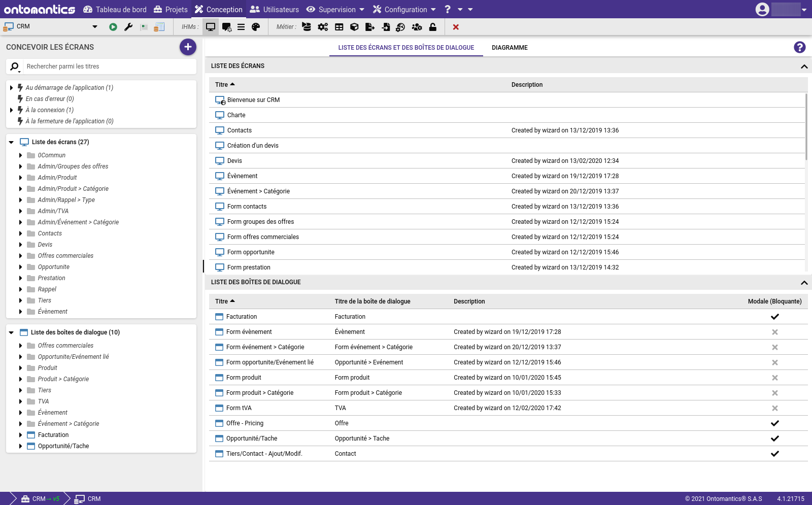Toggle modal cross for Form opportunite/Evénement lié
The height and width of the screenshot is (505, 812).
coord(774,362)
